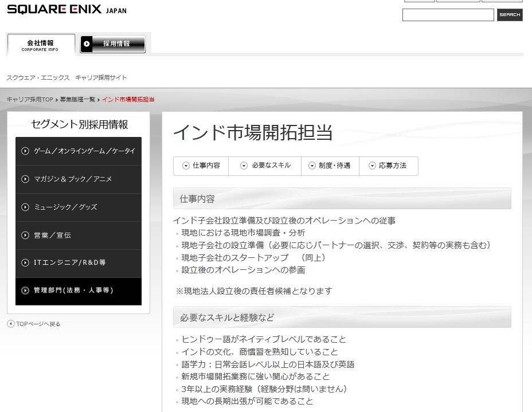The height and width of the screenshot is (412, 532).
Task: Click the arrow icon beside ゲーム/オンラインゲーム/ケータイ
Action: tap(25, 151)
